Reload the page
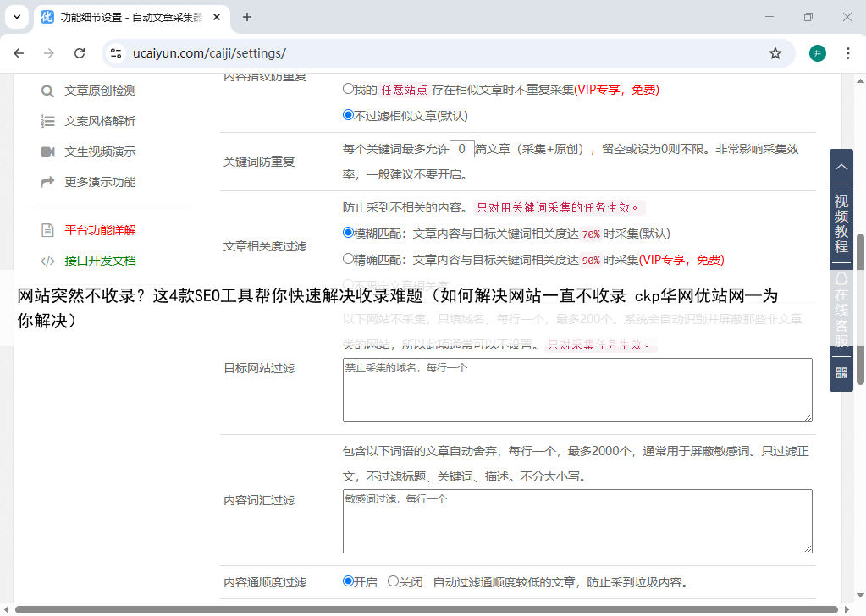866x616 pixels. tap(80, 53)
